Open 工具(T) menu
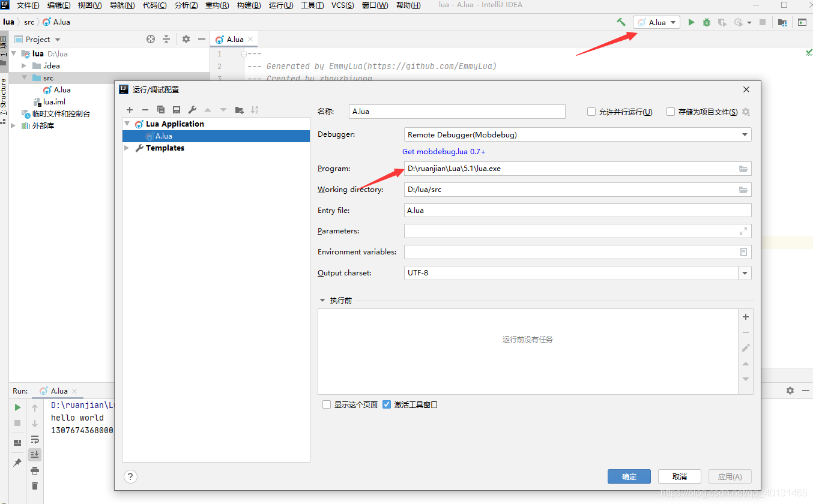This screenshot has height=504, width=813. [x=312, y=5]
